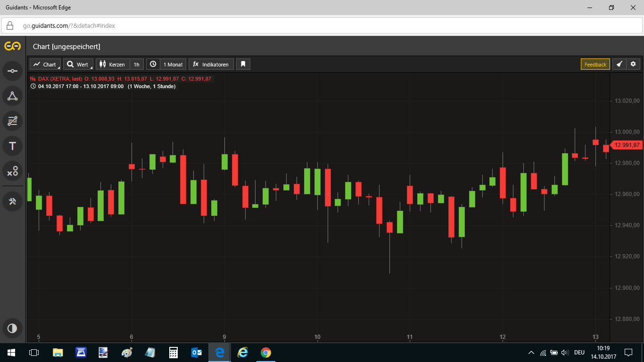Click the date range 04.10.2017 17:00 - 13.10.2017 09:00
The width and height of the screenshot is (644, 362).
81,86
